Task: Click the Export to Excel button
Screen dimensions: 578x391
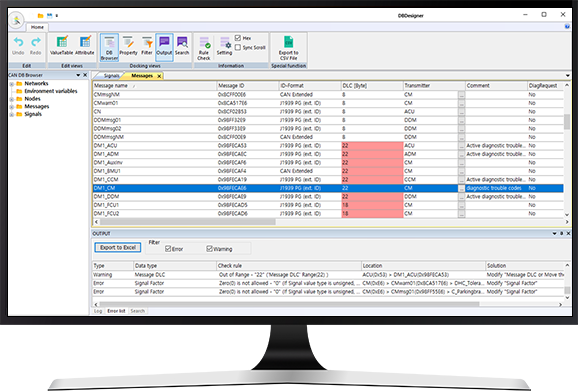Action: click(x=118, y=247)
